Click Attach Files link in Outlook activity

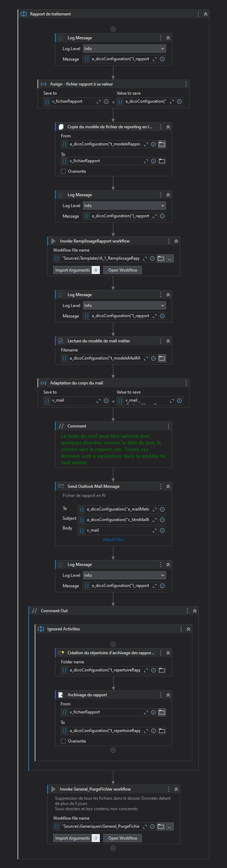(113, 540)
